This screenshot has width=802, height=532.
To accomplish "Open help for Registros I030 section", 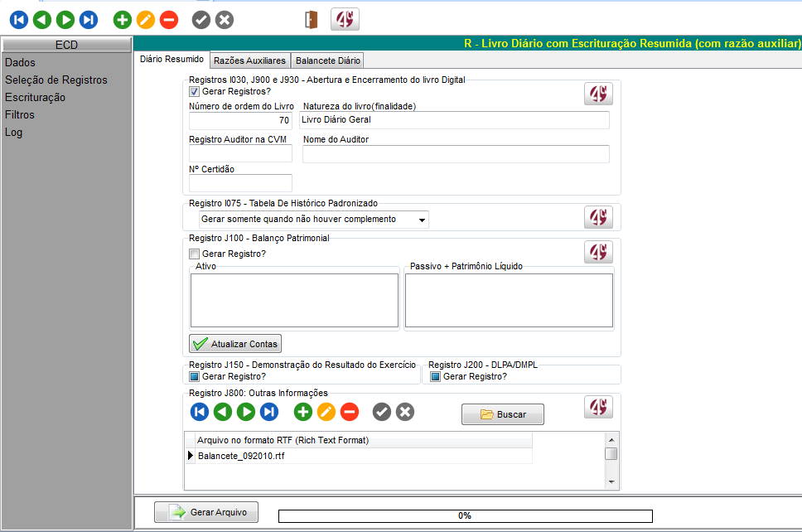I will point(598,94).
